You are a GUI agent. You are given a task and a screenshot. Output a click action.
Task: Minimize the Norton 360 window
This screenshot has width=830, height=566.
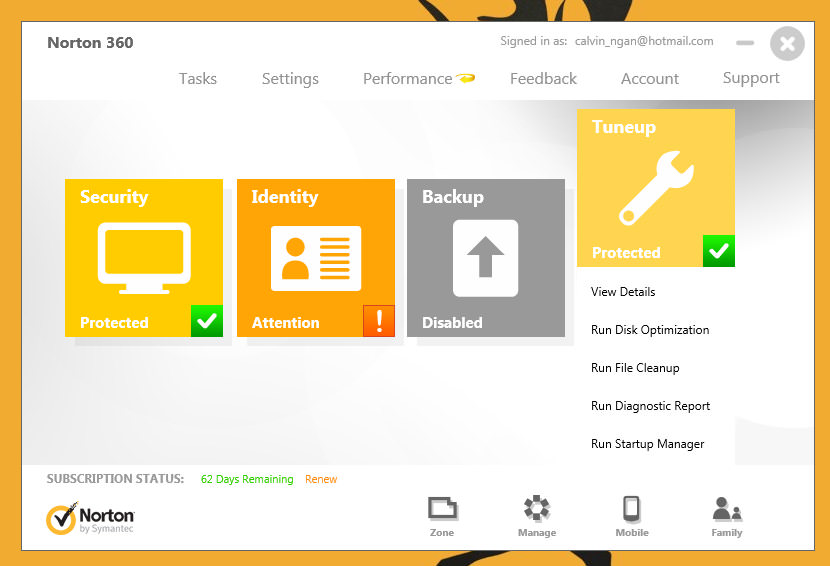(745, 43)
